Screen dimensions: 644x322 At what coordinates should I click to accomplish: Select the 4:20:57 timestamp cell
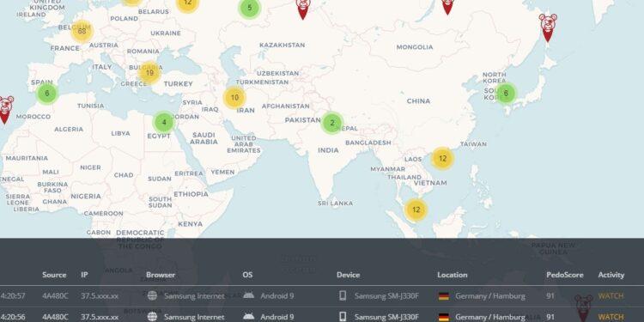(13, 295)
